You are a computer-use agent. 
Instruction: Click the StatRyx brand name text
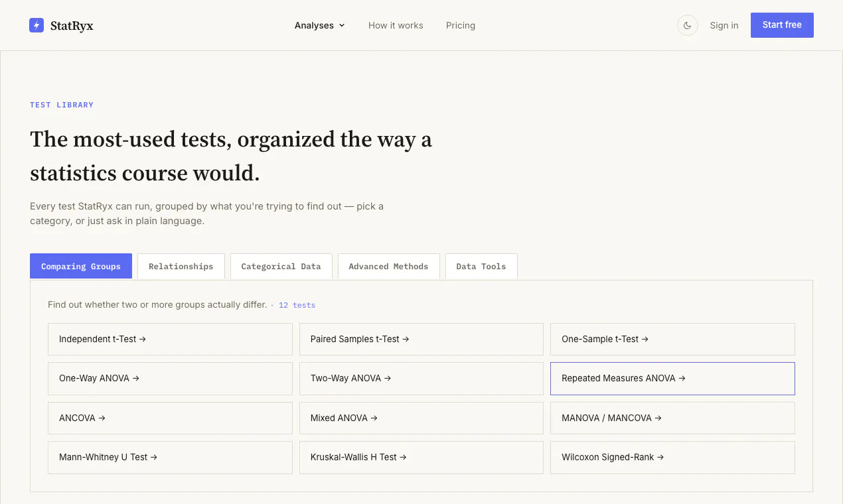point(72,26)
